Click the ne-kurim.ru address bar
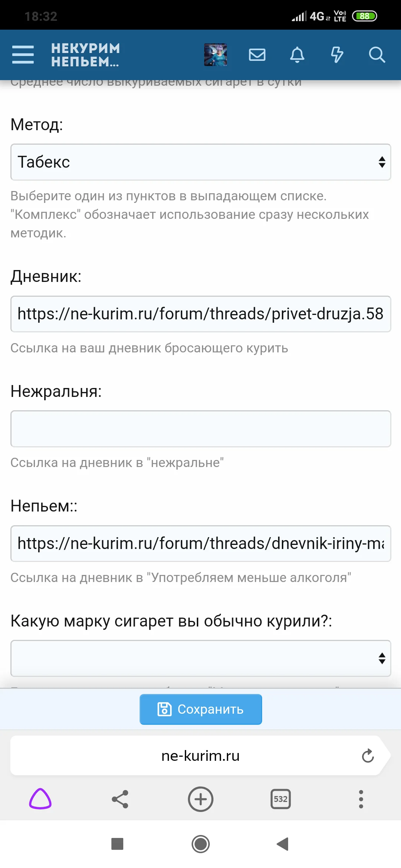Image resolution: width=401 pixels, height=868 pixels. point(200,756)
